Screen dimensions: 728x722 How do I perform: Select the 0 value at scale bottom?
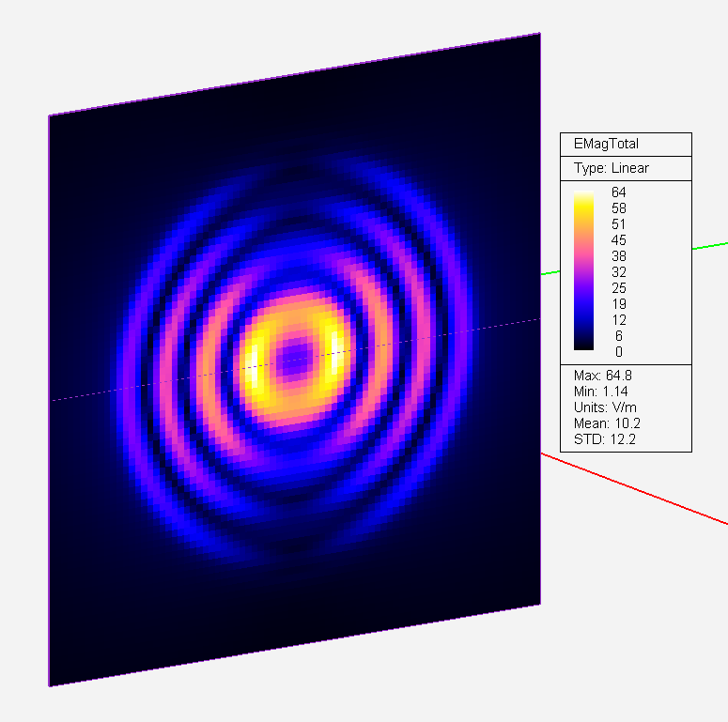point(619,352)
